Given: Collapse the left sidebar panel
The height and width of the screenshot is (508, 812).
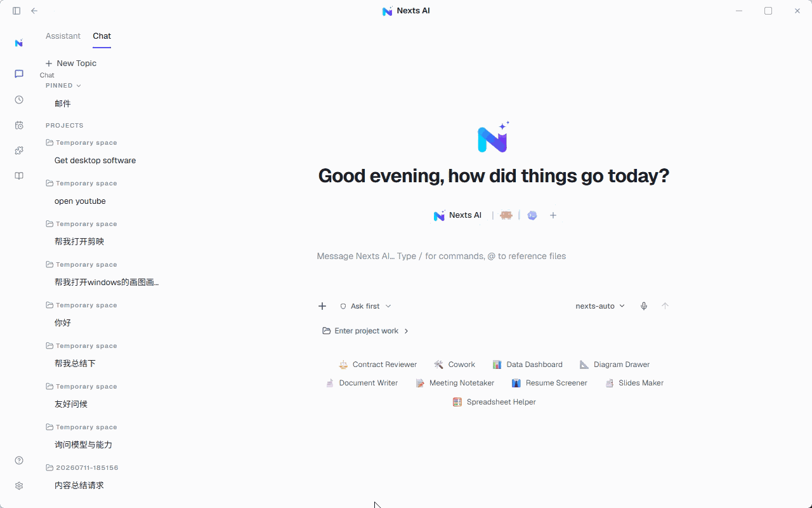Looking at the screenshot, I should point(16,11).
